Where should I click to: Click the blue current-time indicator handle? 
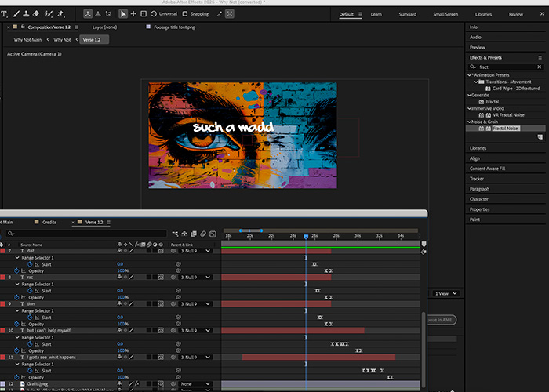point(306,237)
